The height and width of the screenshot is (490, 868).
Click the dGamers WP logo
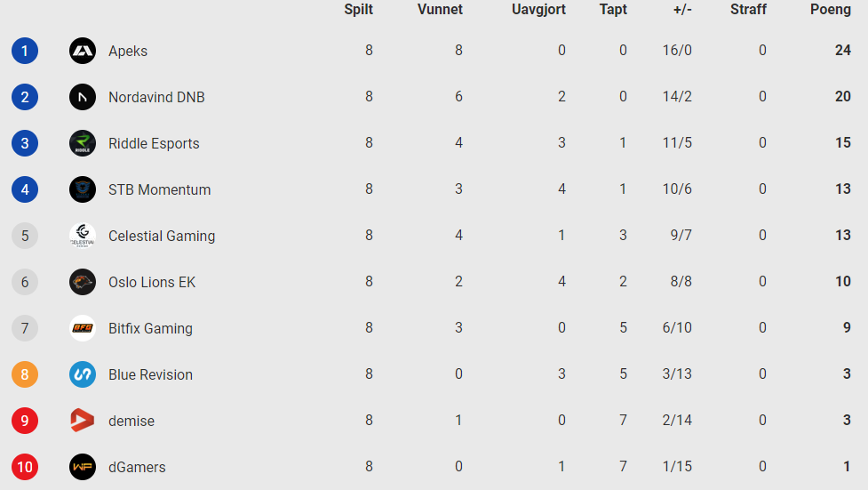(83, 467)
